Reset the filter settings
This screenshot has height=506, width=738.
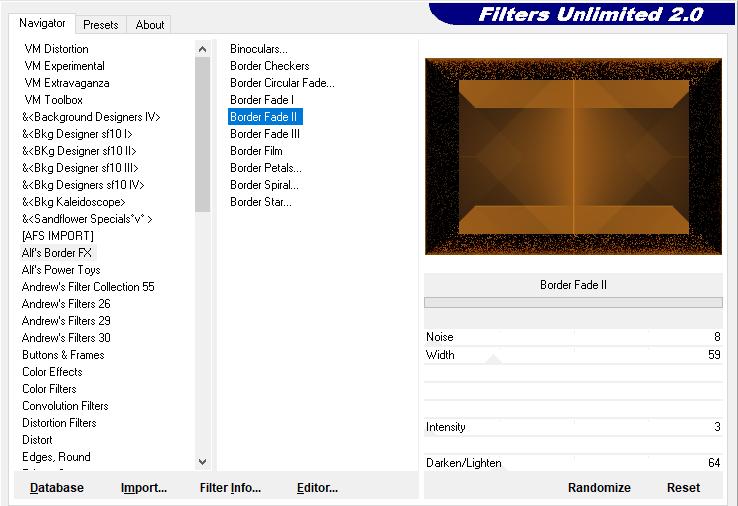[x=683, y=488]
